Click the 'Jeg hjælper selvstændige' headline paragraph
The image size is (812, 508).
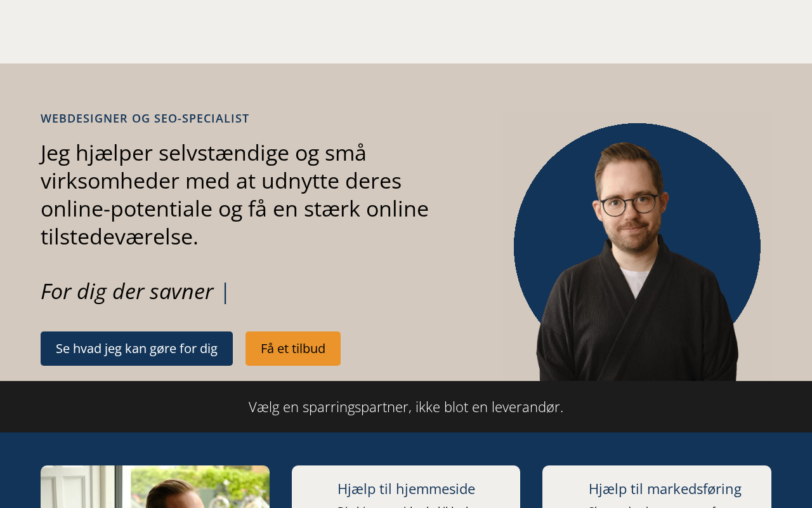(235, 195)
